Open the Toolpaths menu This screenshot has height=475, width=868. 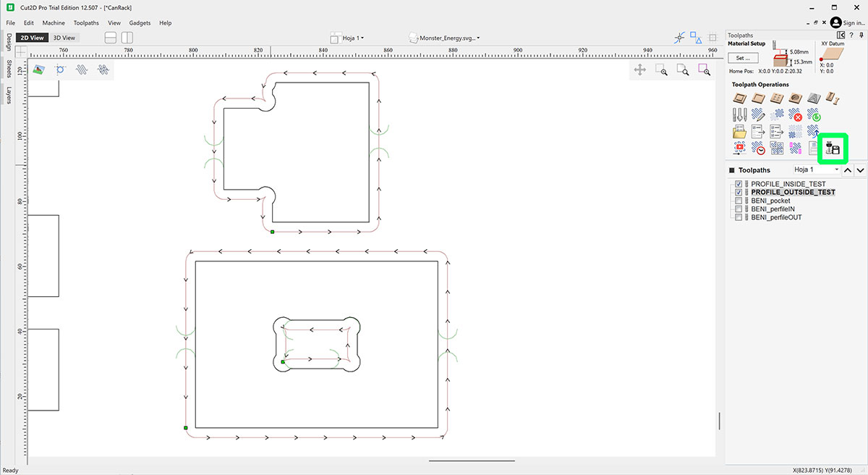(86, 23)
